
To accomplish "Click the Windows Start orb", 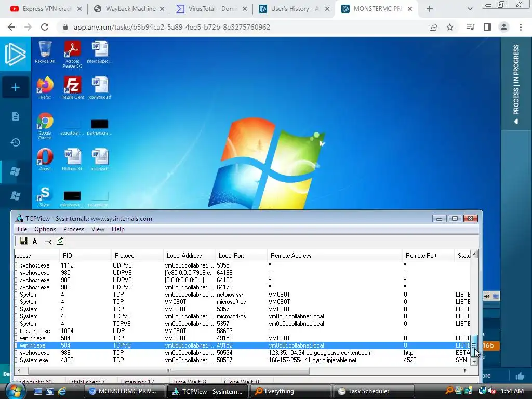I will click(15, 391).
